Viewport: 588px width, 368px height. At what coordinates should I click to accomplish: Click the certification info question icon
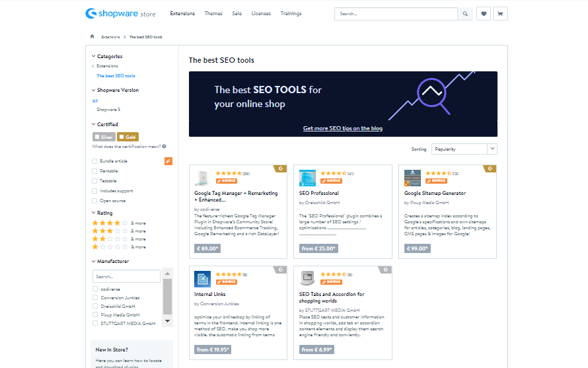[165, 146]
